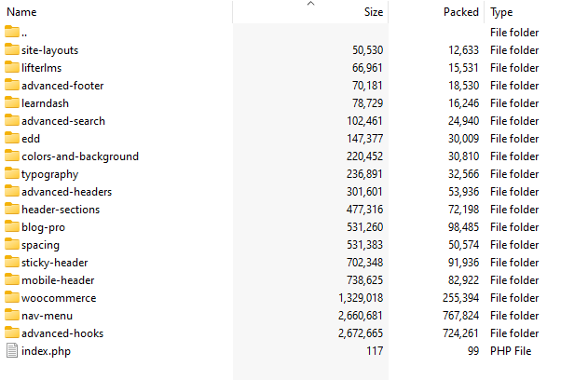
Task: Click the typography folder icon
Action: (11, 174)
